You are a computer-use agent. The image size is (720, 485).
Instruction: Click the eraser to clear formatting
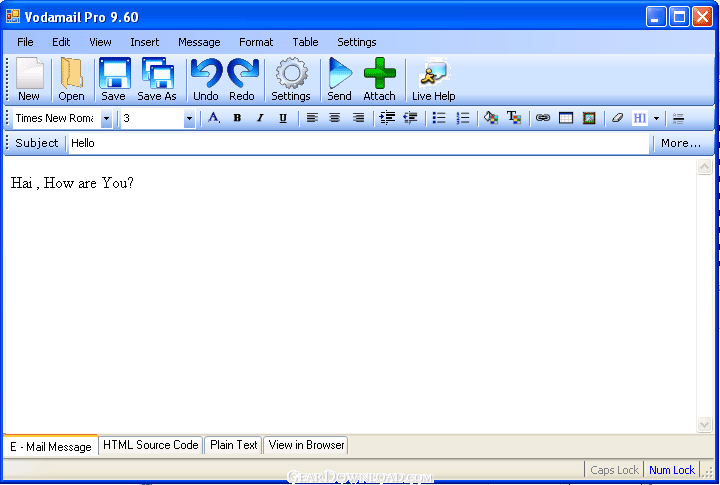pos(618,118)
